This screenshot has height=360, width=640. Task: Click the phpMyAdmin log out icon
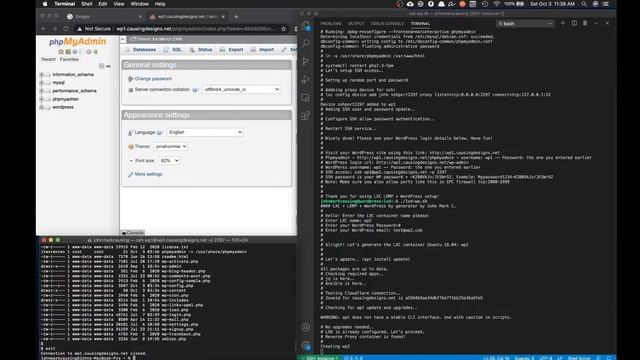pyautogui.click(x=68, y=52)
